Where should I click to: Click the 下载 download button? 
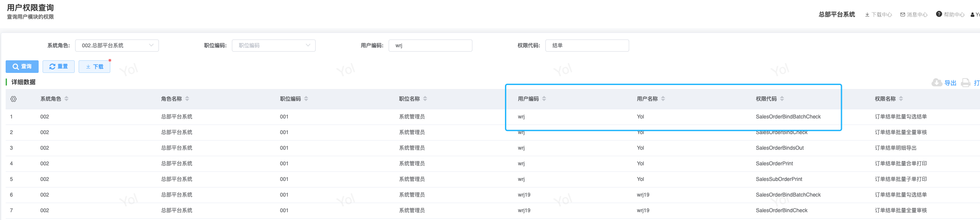point(94,66)
